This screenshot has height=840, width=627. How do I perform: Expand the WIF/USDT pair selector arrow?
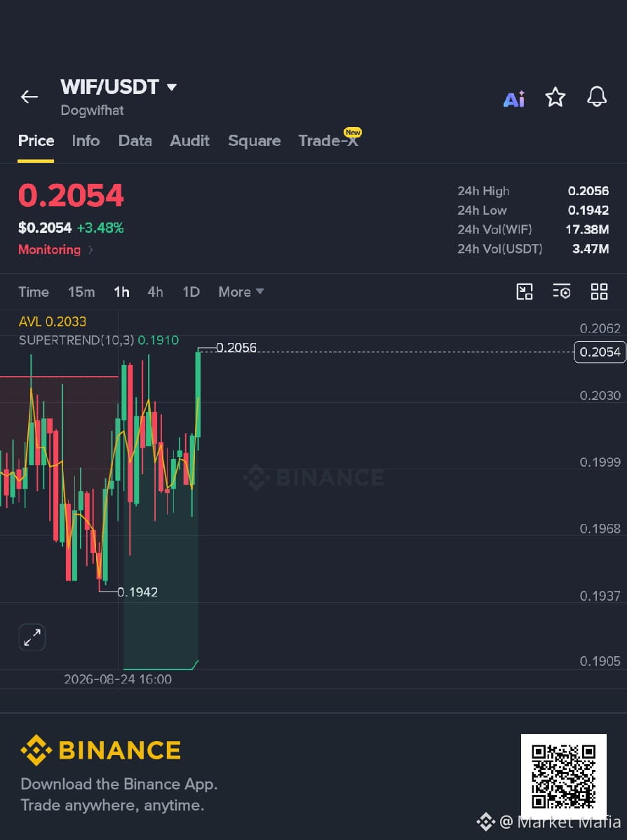[x=172, y=87]
